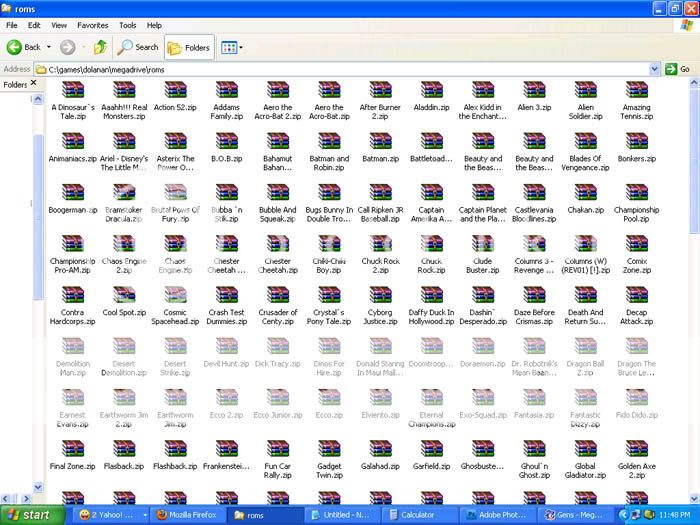Select Alien 3.zip archive icon
The image size is (700, 525).
(534, 90)
